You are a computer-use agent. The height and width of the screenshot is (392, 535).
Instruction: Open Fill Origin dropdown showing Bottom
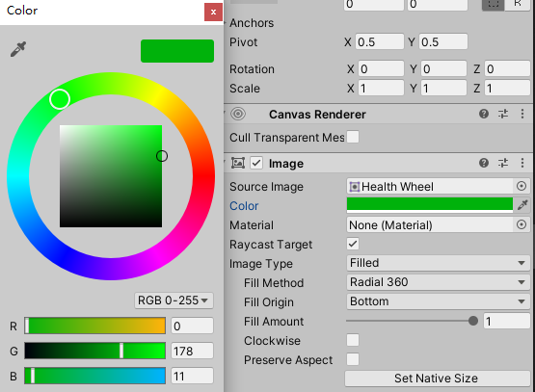(438, 301)
